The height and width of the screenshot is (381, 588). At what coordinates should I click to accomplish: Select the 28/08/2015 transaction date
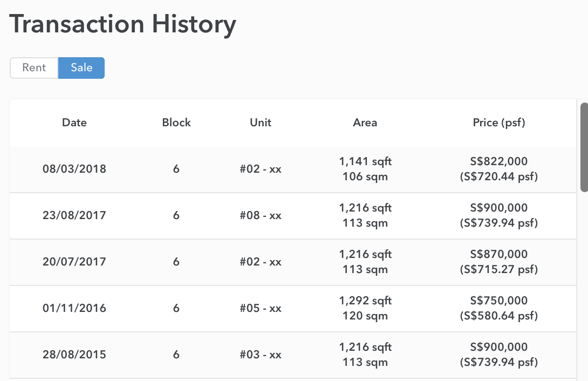[x=74, y=355]
